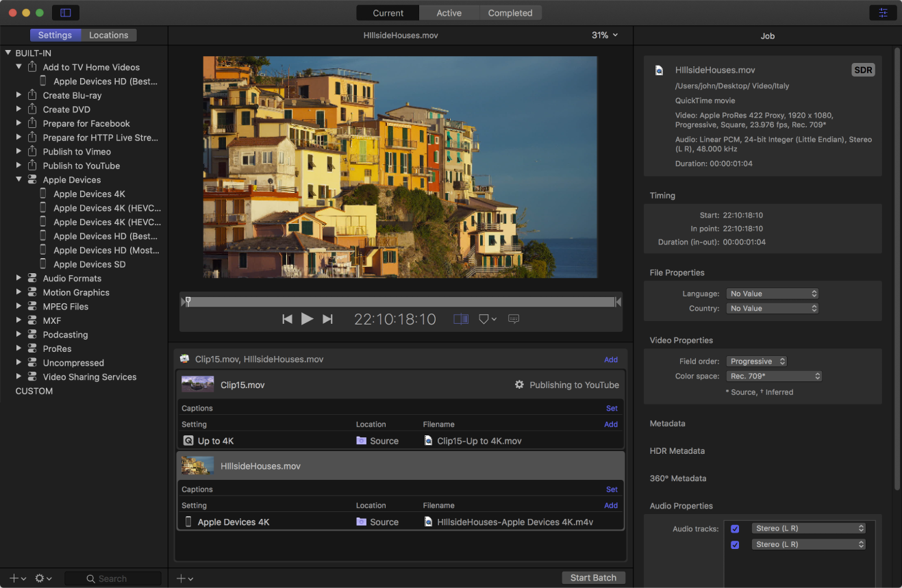Switch to the Locations tab
The width and height of the screenshot is (902, 588).
pos(108,35)
